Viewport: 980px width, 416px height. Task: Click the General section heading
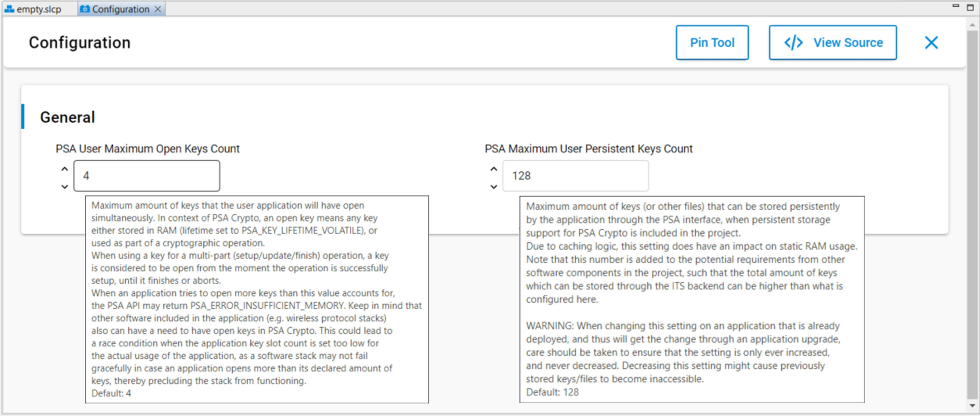[x=68, y=117]
